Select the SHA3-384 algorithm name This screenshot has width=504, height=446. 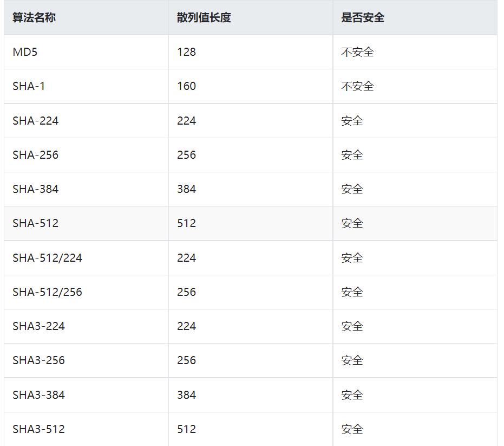[x=39, y=395]
